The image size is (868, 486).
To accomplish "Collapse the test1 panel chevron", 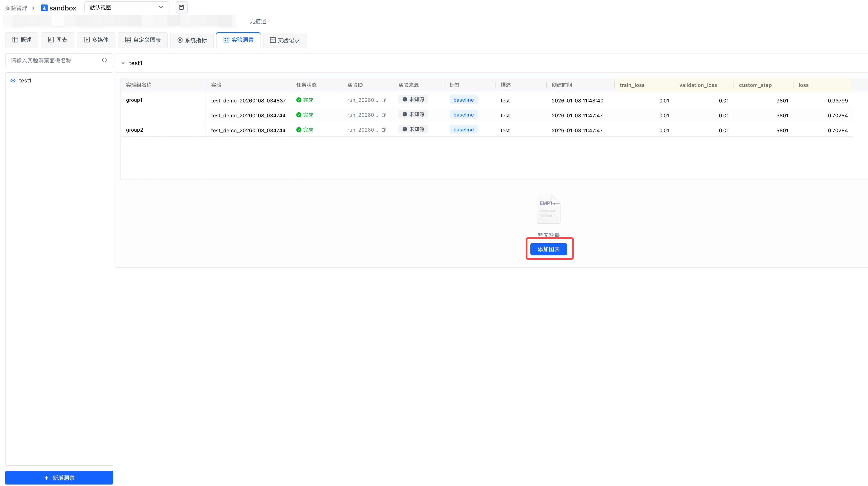I will click(123, 63).
